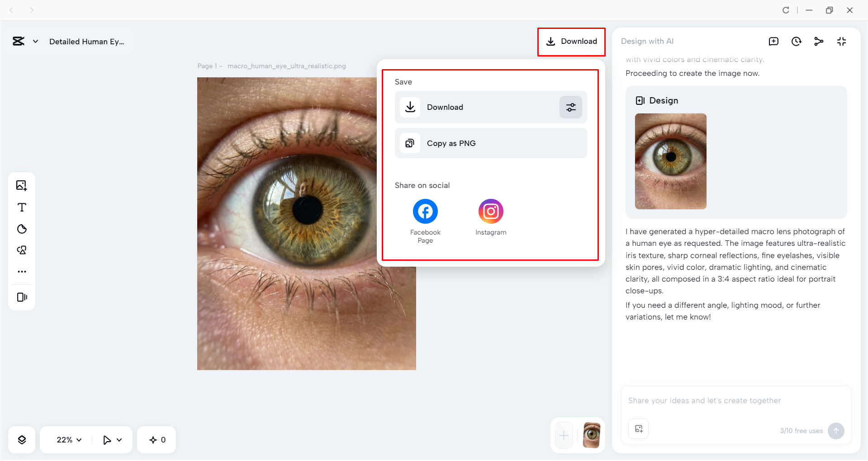The height and width of the screenshot is (461, 868).
Task: Restore down the application window
Action: [830, 10]
